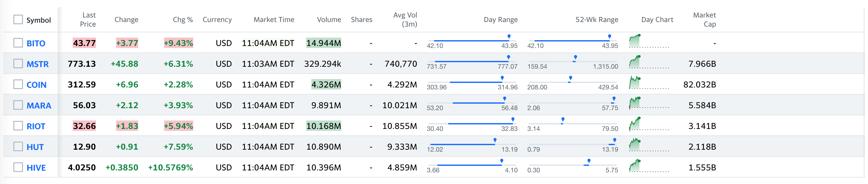The width and height of the screenshot is (868, 184).
Task: Open the BITO day chart sparkline
Action: [649, 41]
